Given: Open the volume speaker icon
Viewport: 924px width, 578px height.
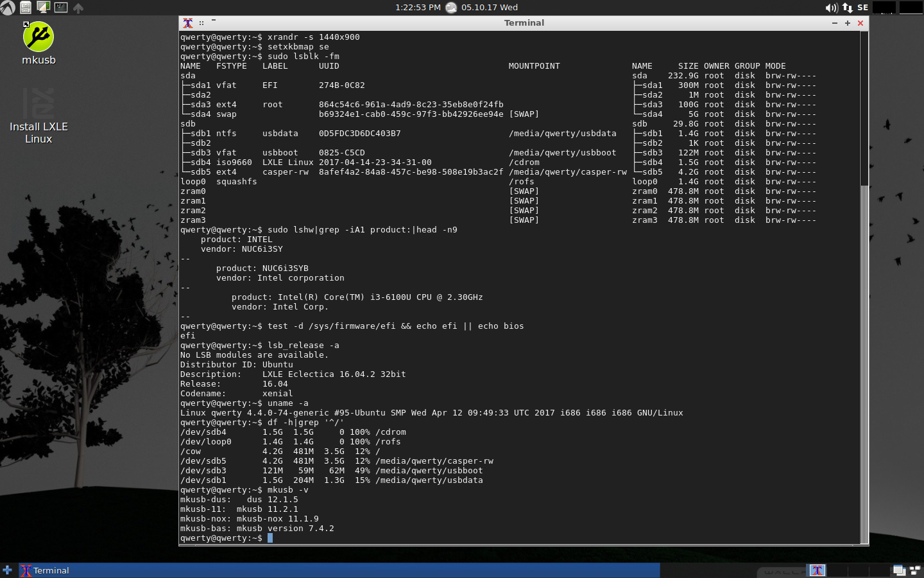Looking at the screenshot, I should click(832, 8).
